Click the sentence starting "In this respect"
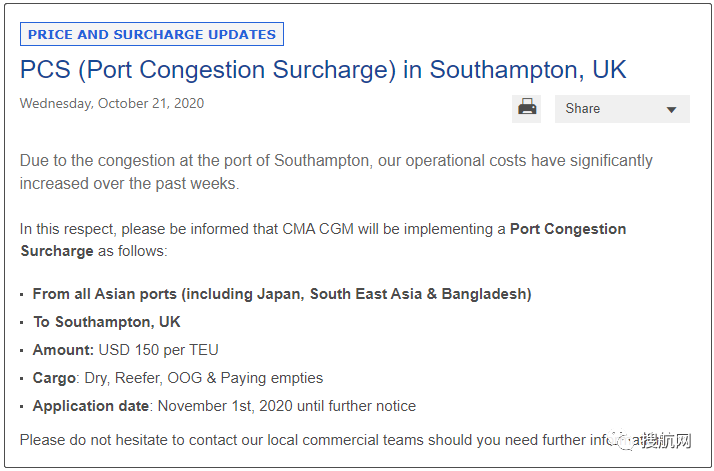This screenshot has width=714, height=471. pyautogui.click(x=262, y=229)
